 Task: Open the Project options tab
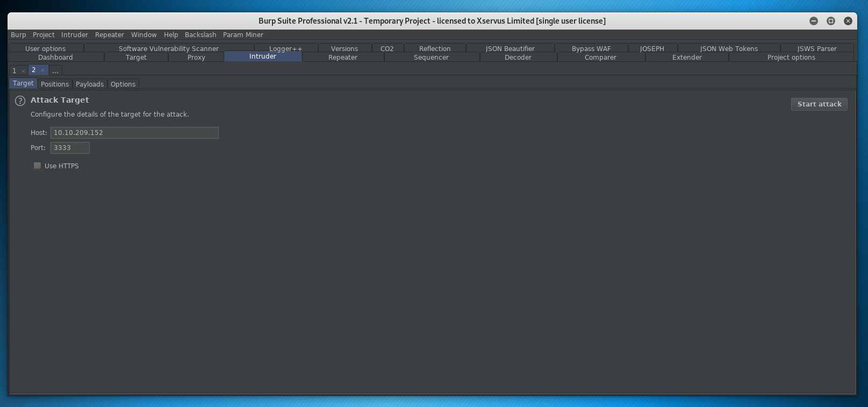click(791, 58)
